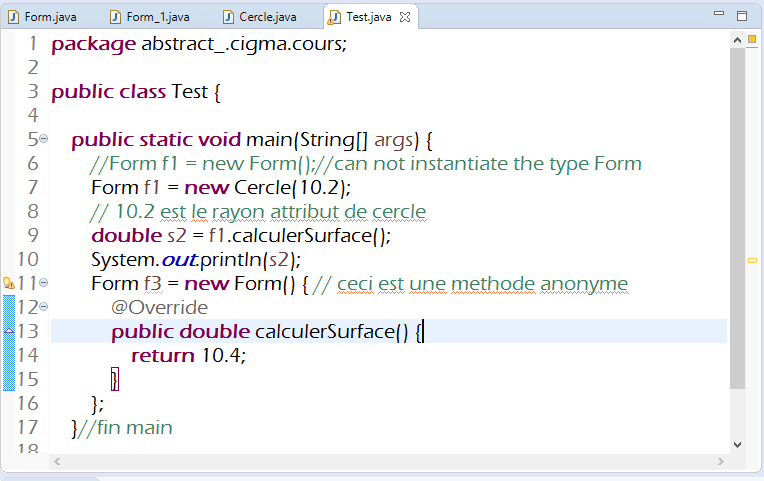Collapse the main method fold on line 5
Image resolution: width=764 pixels, height=481 pixels.
tap(43, 139)
